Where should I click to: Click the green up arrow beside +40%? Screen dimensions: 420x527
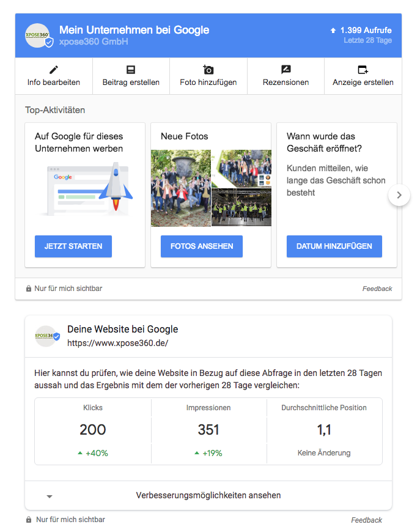pyautogui.click(x=80, y=453)
